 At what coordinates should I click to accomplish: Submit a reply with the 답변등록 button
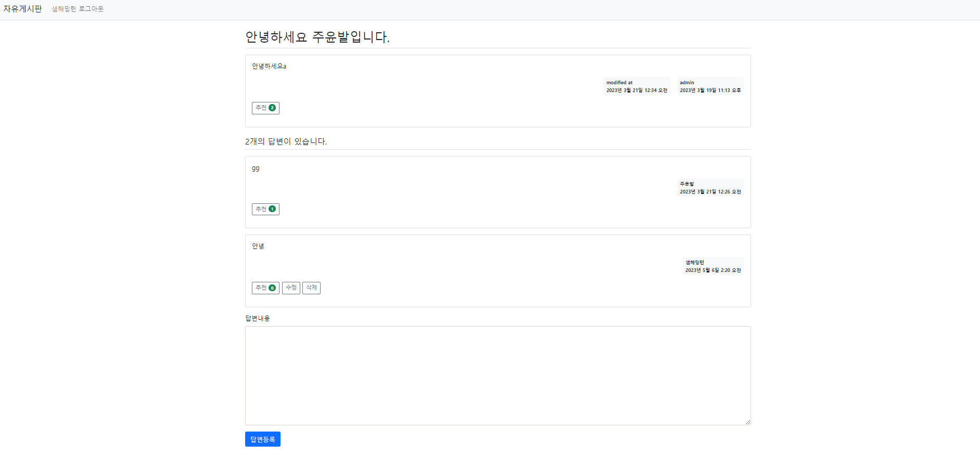tap(262, 439)
